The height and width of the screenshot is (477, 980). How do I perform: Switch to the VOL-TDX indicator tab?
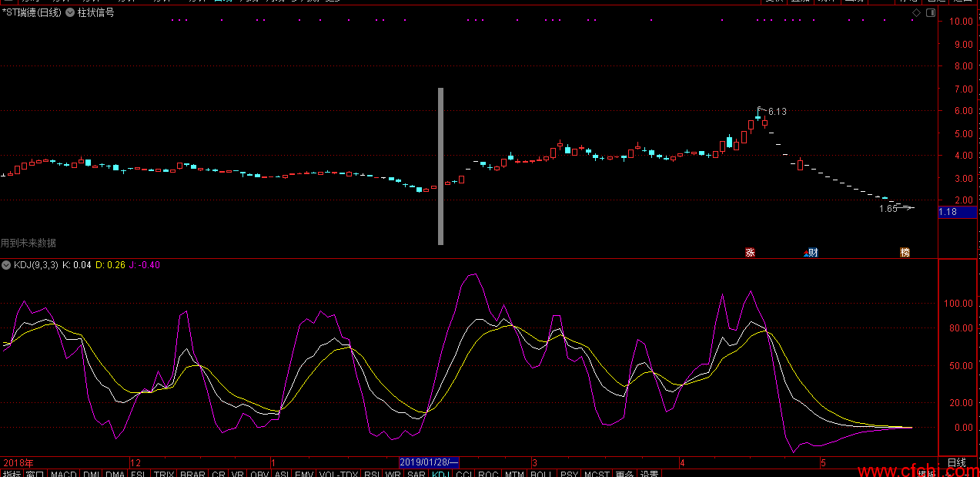(x=339, y=474)
